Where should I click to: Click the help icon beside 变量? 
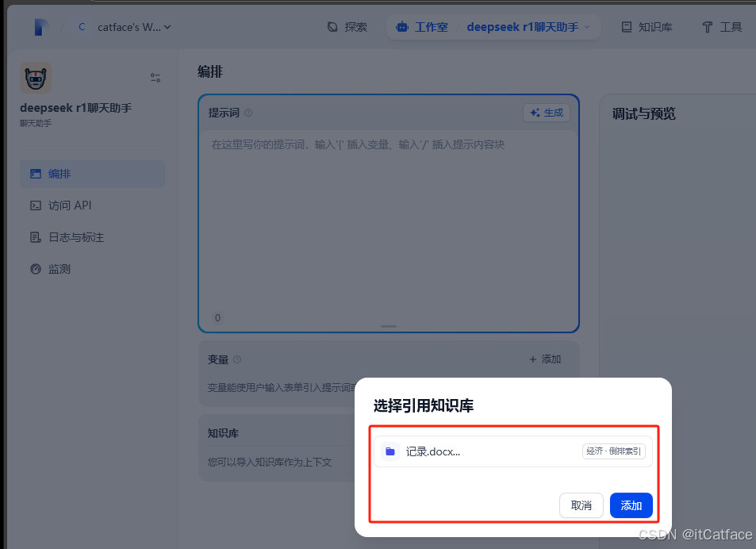(x=237, y=359)
